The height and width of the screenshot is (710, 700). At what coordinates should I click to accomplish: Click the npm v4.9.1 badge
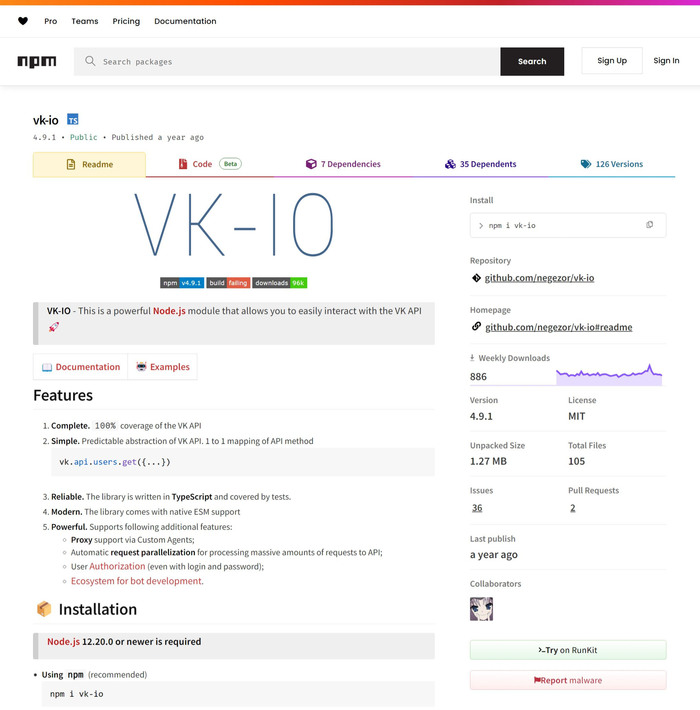point(182,283)
